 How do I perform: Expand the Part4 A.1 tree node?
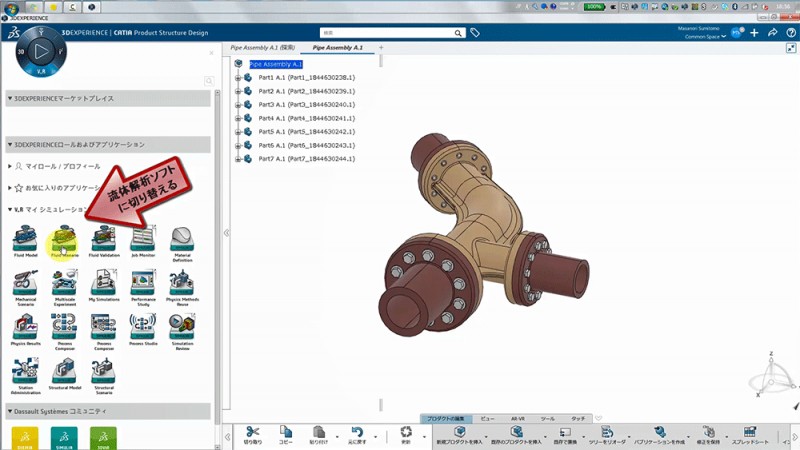[238, 118]
